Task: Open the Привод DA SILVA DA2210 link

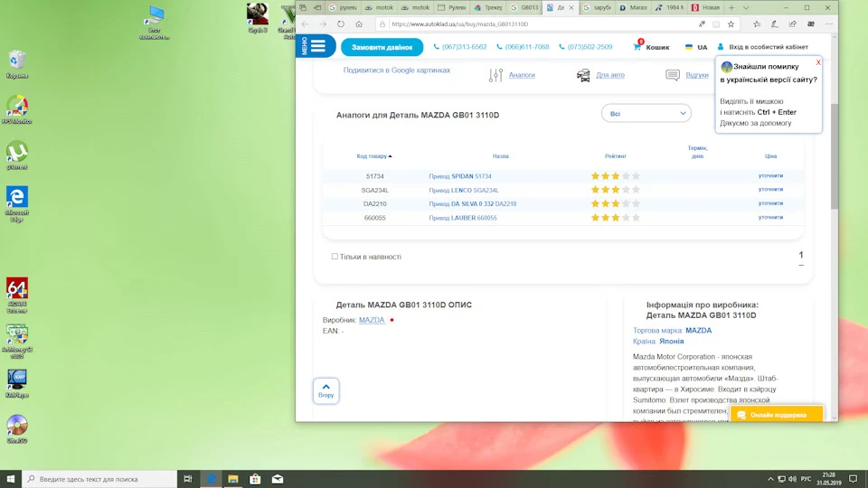Action: pos(472,203)
